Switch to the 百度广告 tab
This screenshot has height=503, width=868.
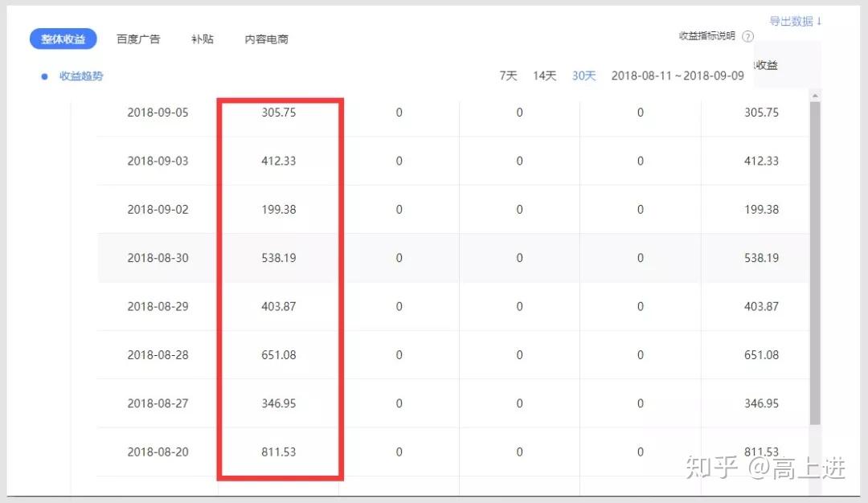[x=138, y=39]
